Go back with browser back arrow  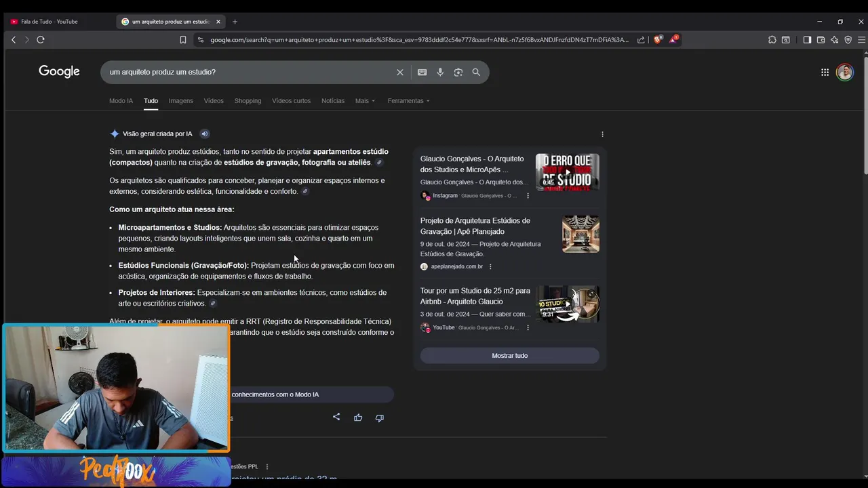(x=14, y=40)
